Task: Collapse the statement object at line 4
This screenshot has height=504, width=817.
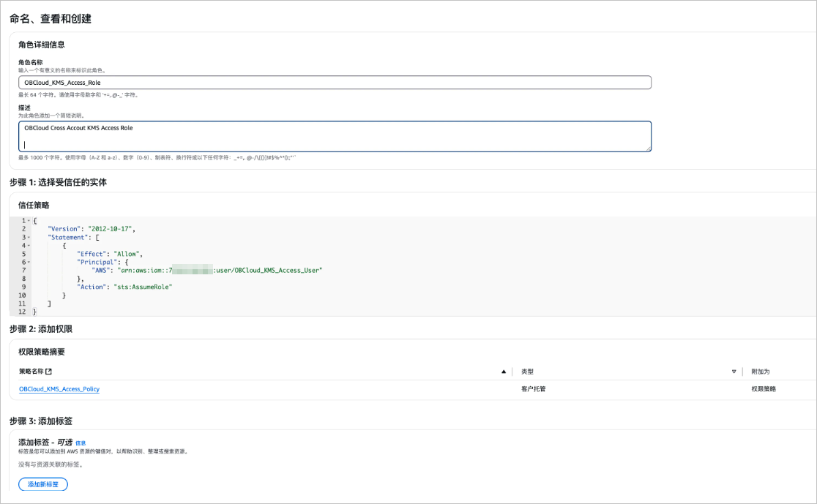Action: coord(29,246)
